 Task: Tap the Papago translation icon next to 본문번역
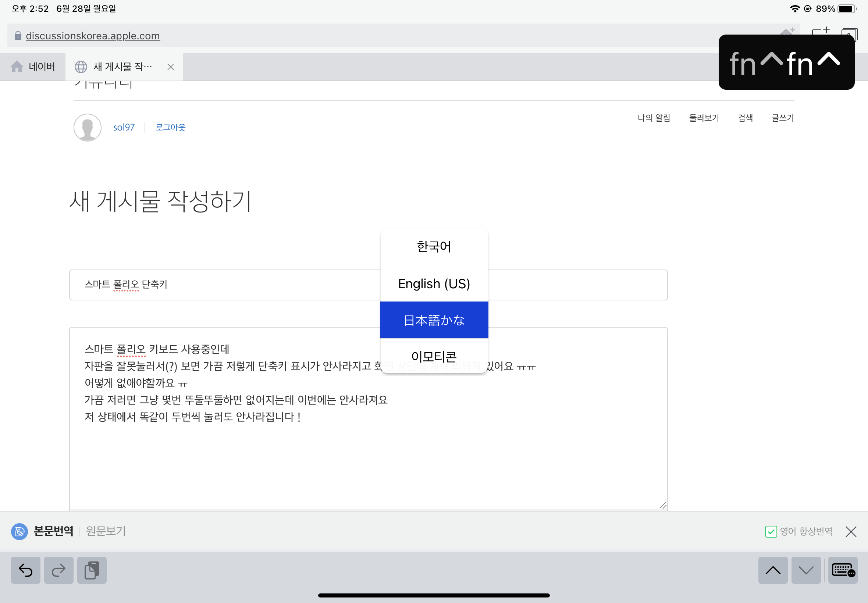[19, 531]
